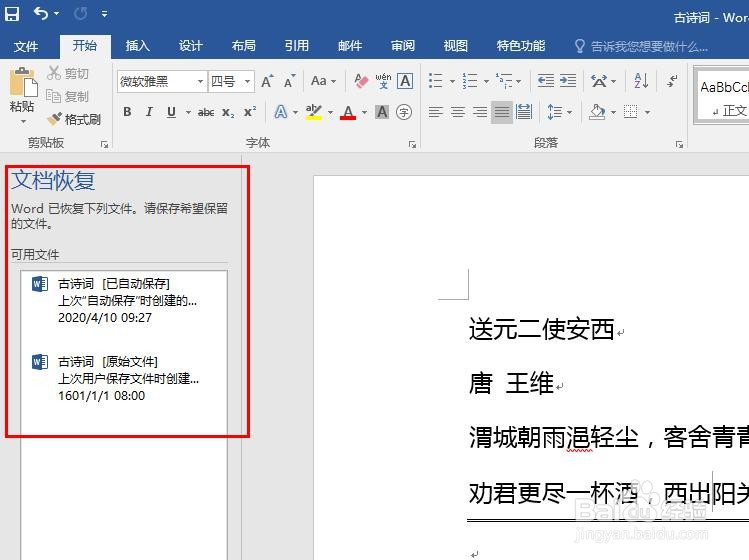
Task: Center align text
Action: [458, 112]
